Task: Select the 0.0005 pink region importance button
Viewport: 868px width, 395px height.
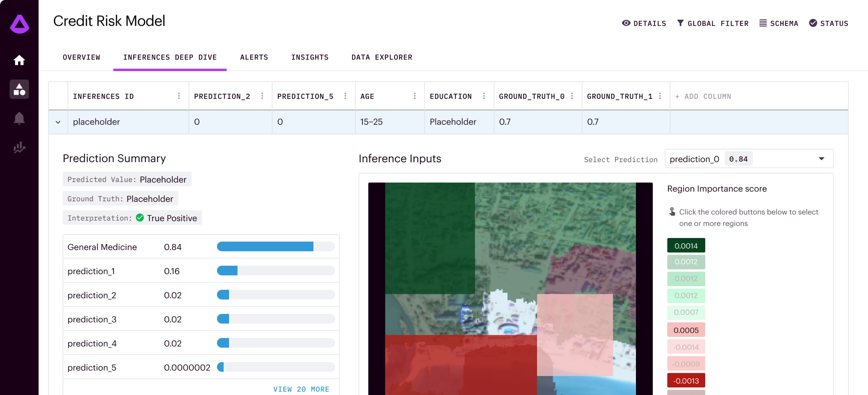Action: pos(686,330)
